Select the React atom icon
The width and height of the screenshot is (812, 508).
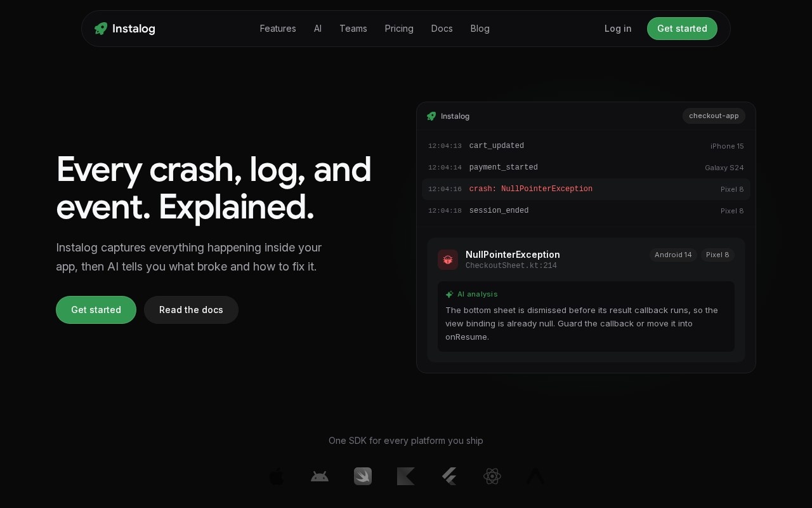[492, 476]
